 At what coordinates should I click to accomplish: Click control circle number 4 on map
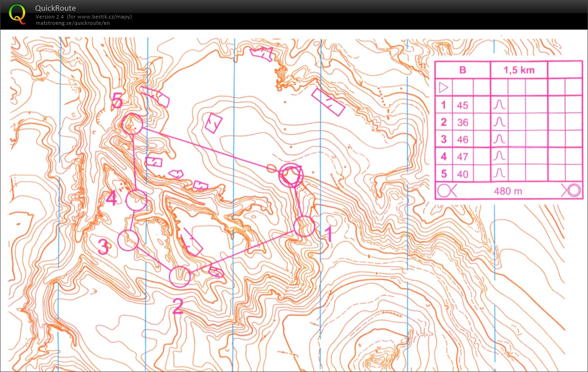[136, 200]
